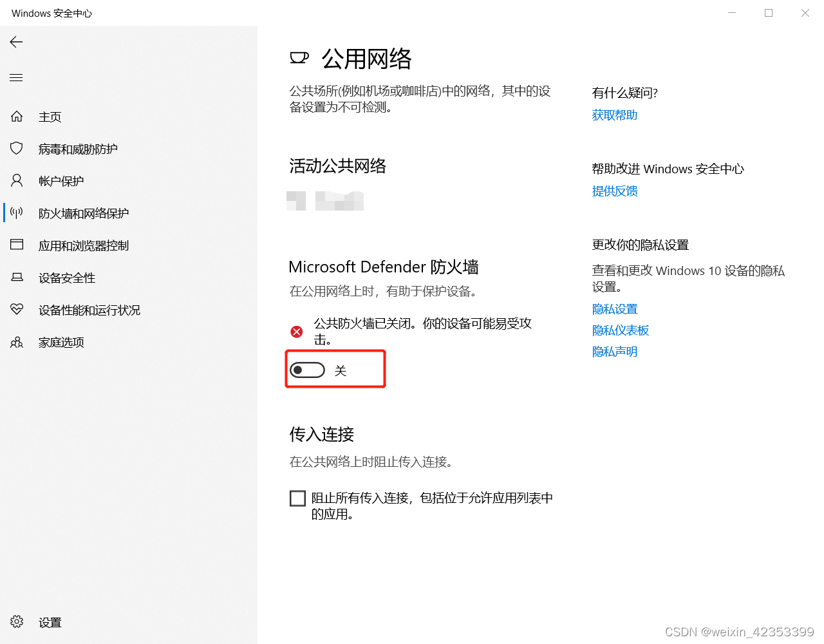Click the 更改你的隐私设置 heading
The image size is (824, 644).
click(641, 245)
